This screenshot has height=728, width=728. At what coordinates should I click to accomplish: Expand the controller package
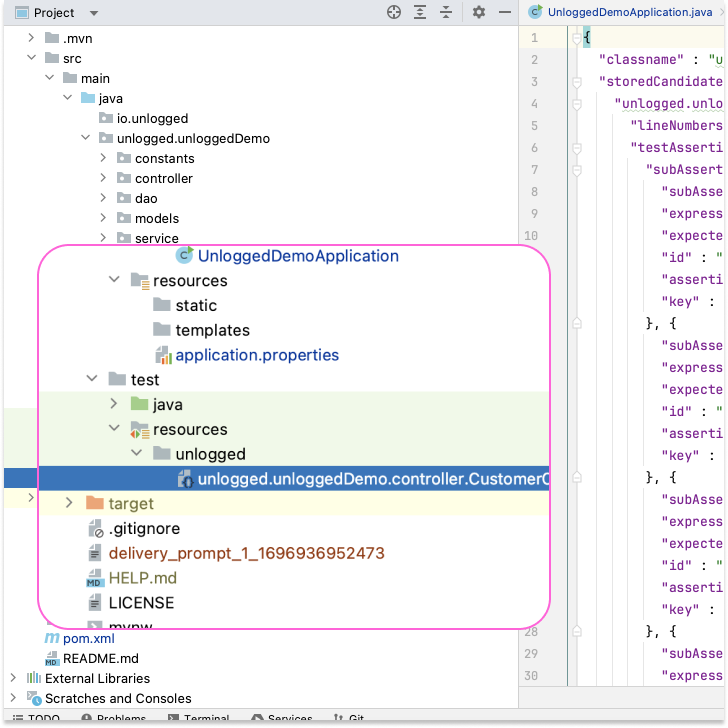coord(104,178)
